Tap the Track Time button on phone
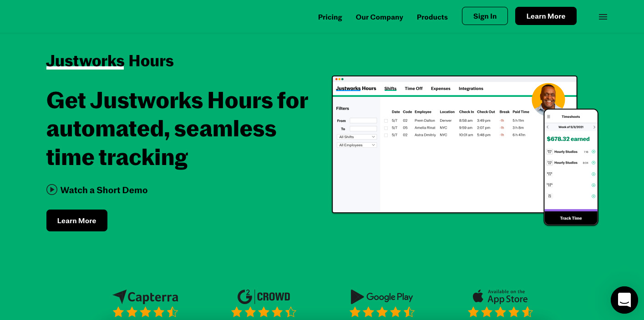 pyautogui.click(x=571, y=218)
